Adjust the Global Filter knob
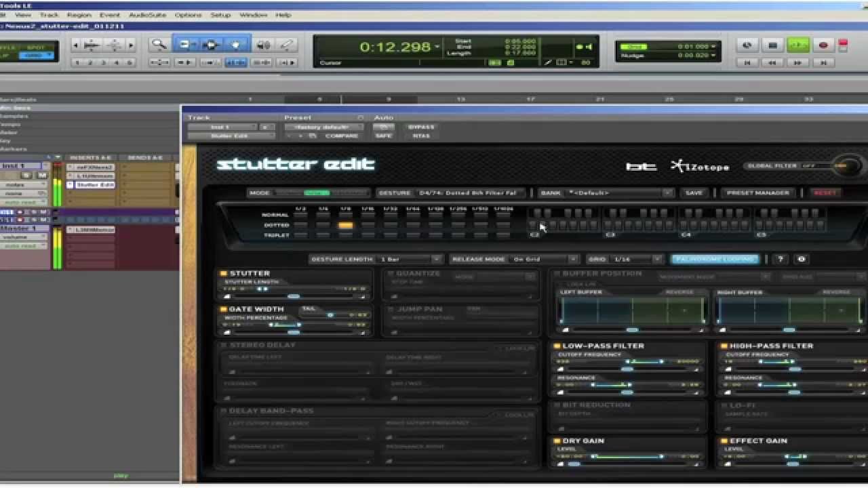868x488 pixels. point(848,165)
